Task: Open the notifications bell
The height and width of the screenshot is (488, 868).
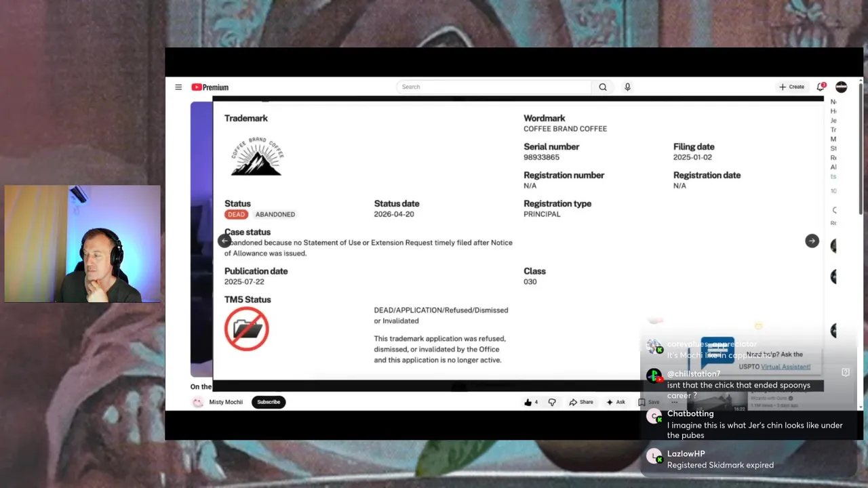Action: 821,87
